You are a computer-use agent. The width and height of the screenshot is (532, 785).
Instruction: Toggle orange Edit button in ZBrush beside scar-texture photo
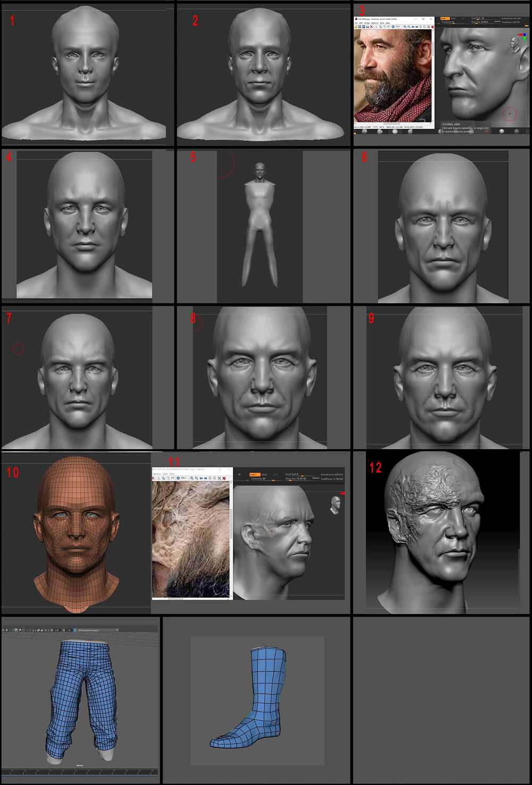click(255, 475)
